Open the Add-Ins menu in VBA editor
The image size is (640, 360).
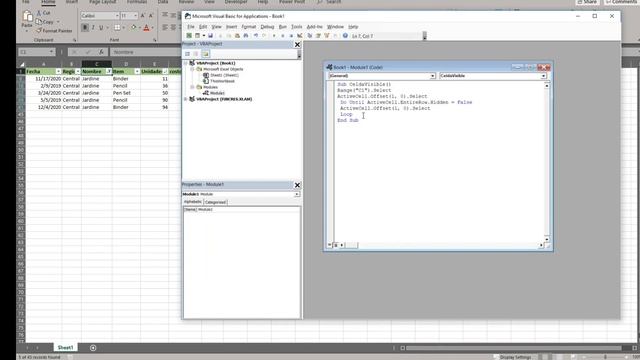pyautogui.click(x=314, y=27)
